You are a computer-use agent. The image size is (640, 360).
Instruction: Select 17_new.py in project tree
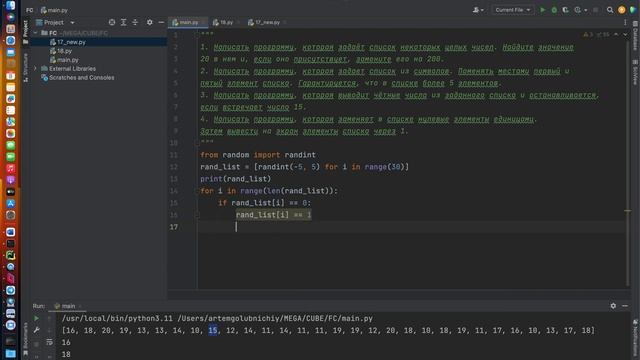pos(98,42)
